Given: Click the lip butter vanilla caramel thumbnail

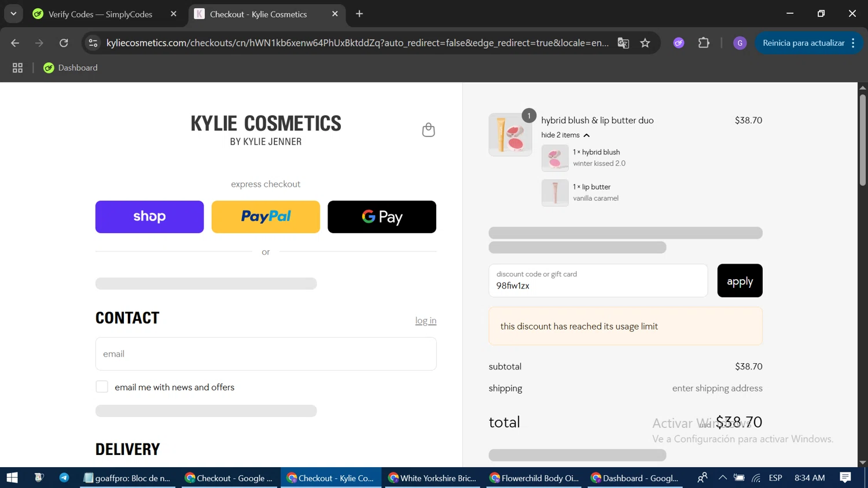Looking at the screenshot, I should pos(555,193).
